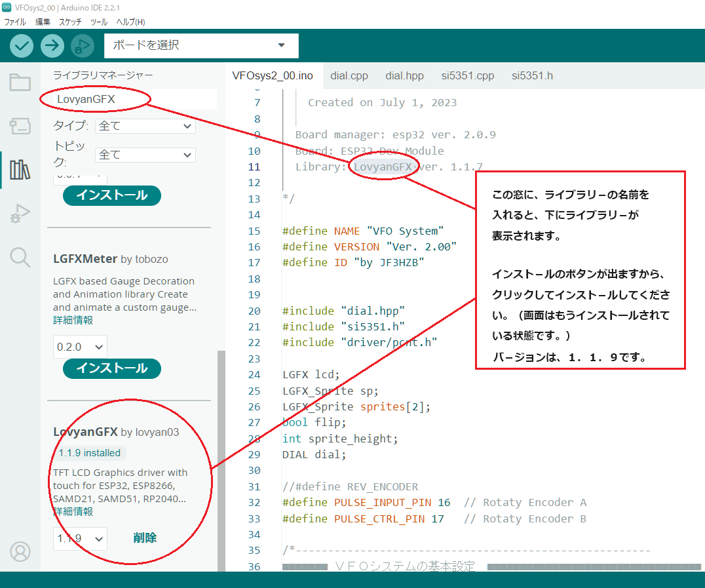
Task: Click line number 24 in gutter
Action: (254, 375)
